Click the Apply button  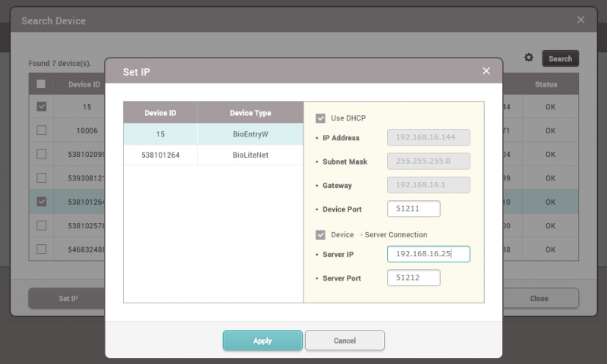click(263, 340)
